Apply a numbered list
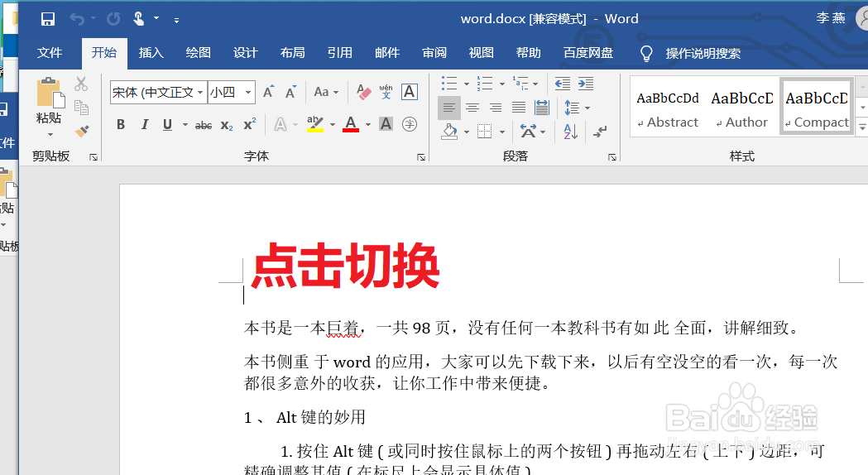The image size is (868, 475). click(484, 84)
